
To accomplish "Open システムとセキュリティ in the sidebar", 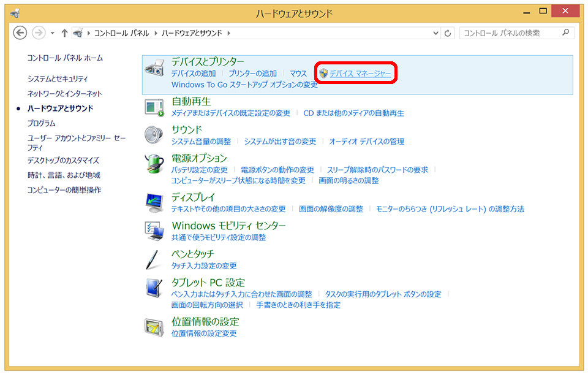I will pyautogui.click(x=58, y=79).
